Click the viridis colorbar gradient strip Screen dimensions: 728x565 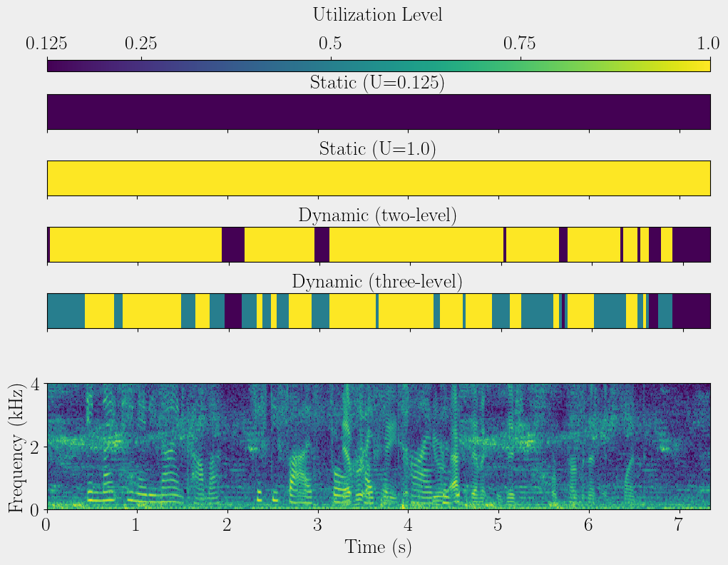pyautogui.click(x=379, y=66)
